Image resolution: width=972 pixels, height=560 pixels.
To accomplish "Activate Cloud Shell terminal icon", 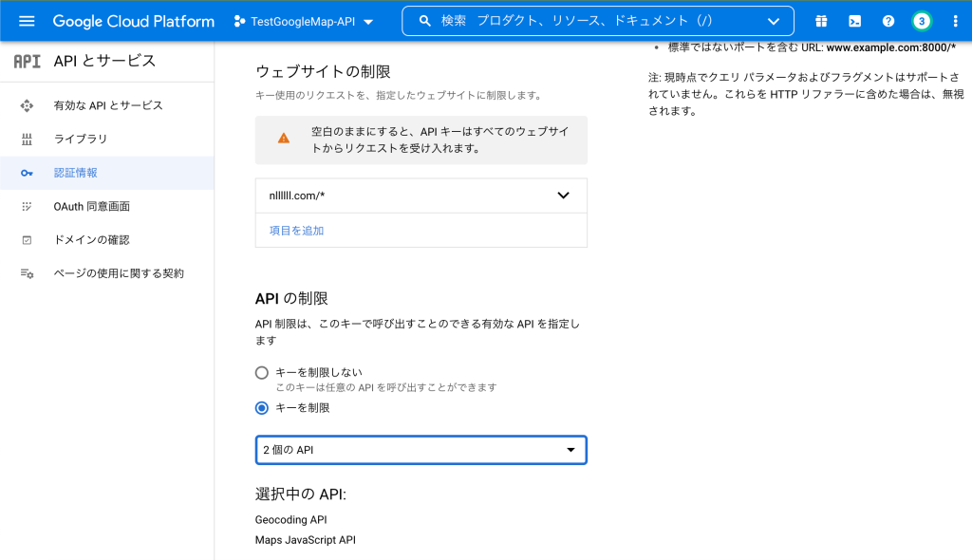I will click(x=855, y=21).
